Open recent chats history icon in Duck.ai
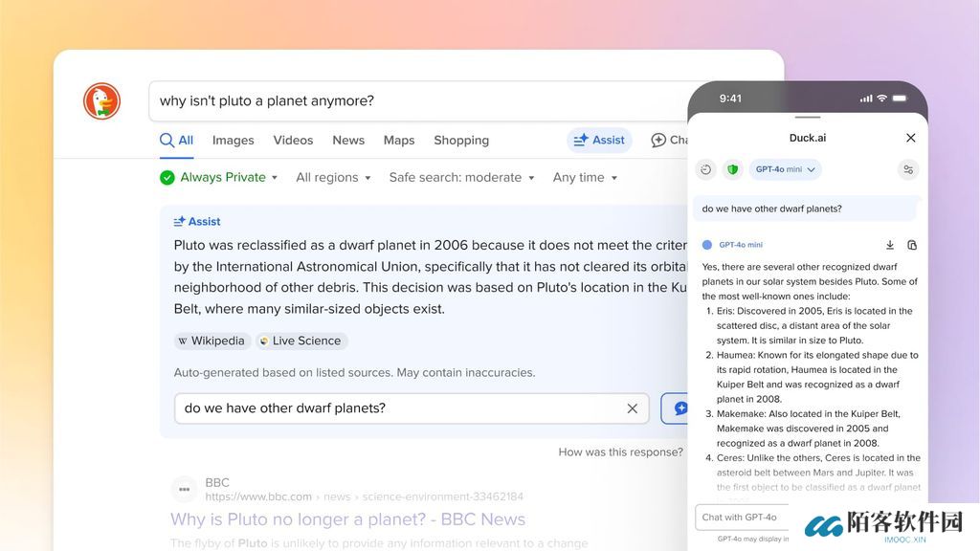 [x=706, y=169]
